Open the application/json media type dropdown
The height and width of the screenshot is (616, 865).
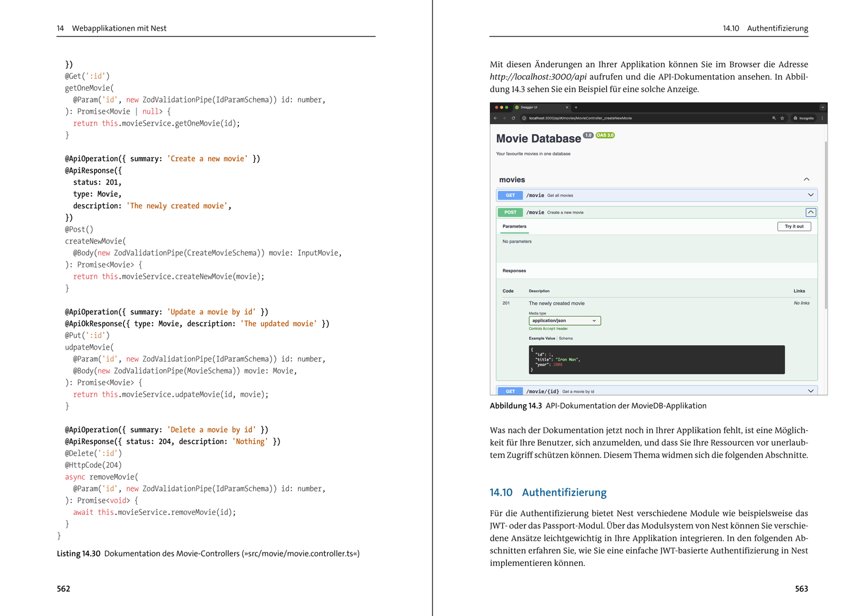564,320
